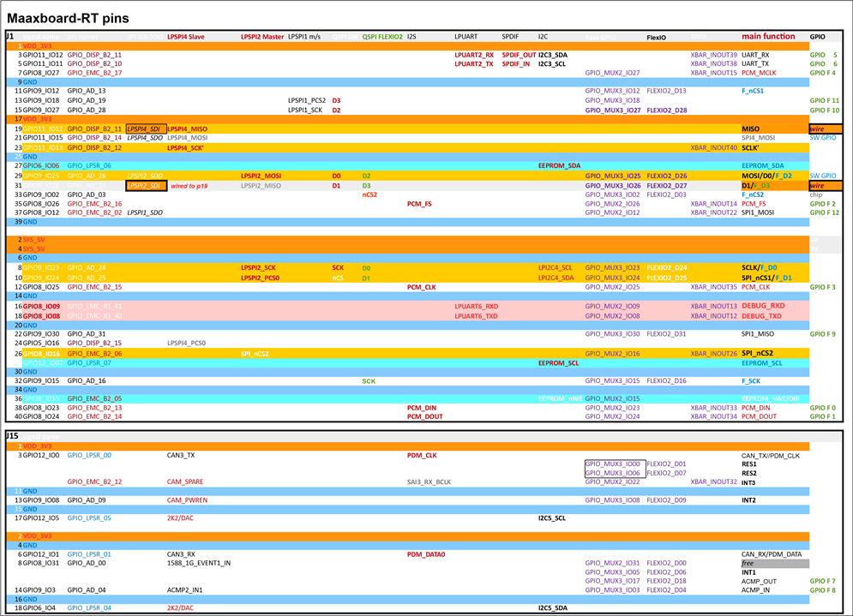853x616 pixels.
Task: Click the 'wired to p19' note
Action: click(x=189, y=186)
